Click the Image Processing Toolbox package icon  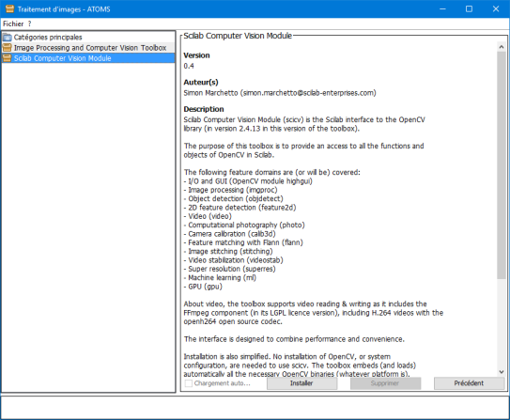coord(8,48)
